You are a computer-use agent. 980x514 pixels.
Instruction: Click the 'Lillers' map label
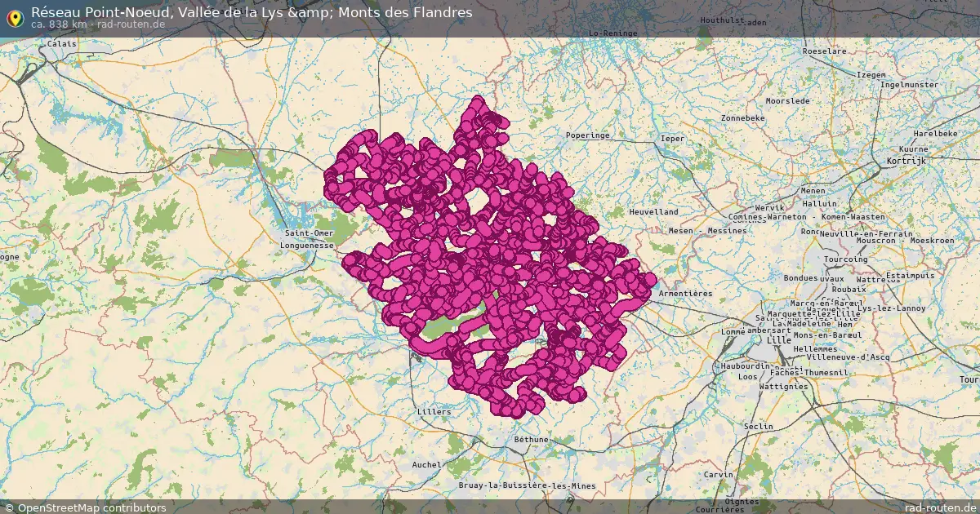434,412
